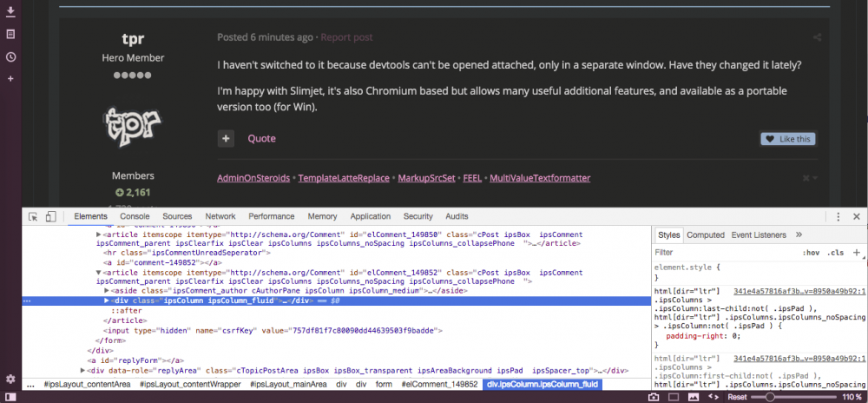
Task: Click the share icon on tpr's post
Action: (817, 37)
